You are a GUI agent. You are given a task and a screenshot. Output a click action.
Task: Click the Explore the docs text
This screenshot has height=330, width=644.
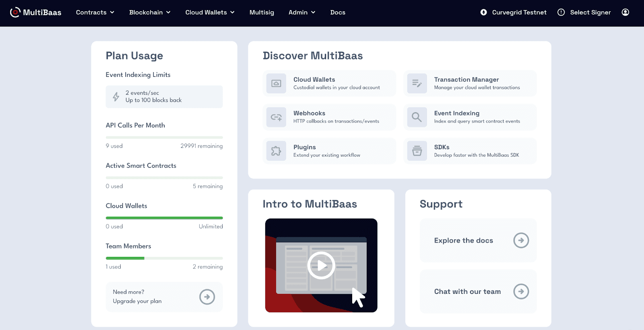(x=464, y=240)
